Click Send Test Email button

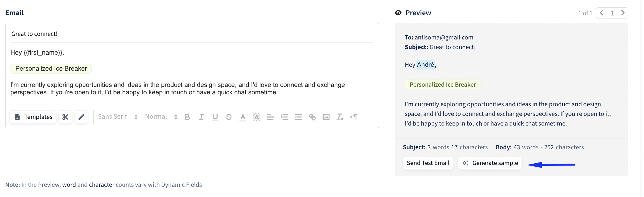[x=428, y=163]
